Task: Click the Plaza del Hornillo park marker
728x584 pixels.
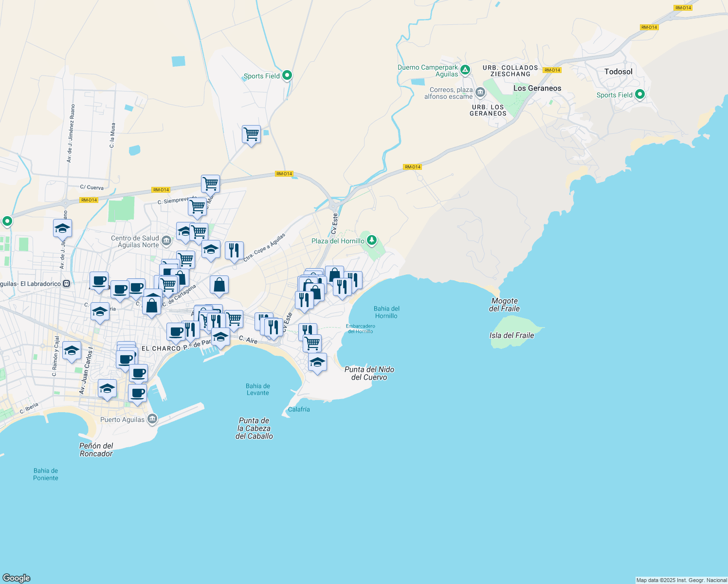Action: [x=371, y=240]
